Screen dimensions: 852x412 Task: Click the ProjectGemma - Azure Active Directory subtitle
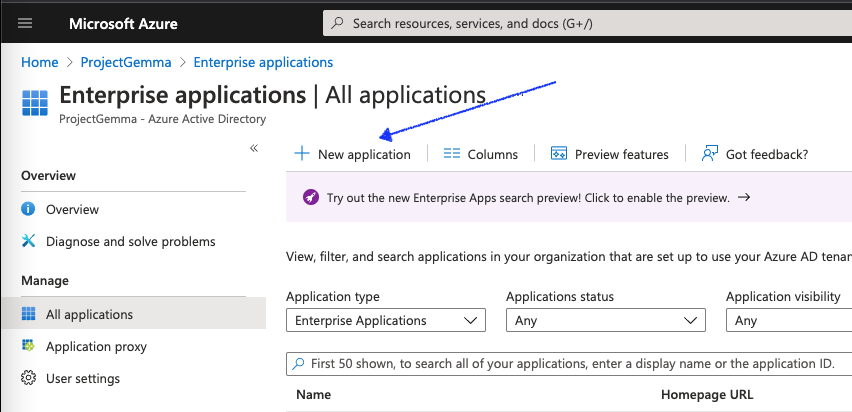(162, 118)
